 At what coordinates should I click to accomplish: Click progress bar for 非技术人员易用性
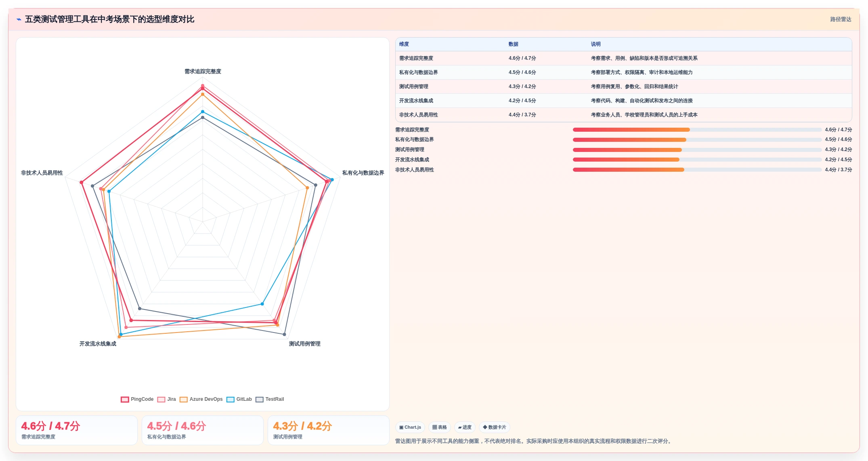click(697, 170)
